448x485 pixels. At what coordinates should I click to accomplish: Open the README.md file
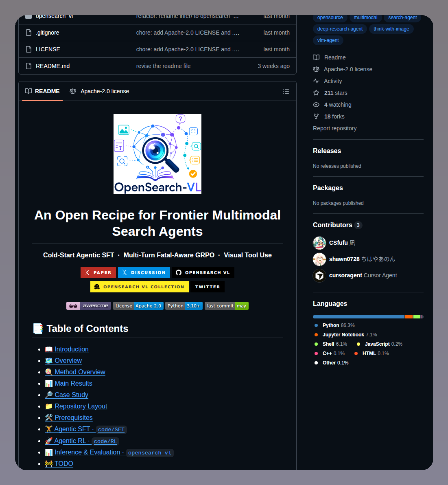[x=52, y=66]
